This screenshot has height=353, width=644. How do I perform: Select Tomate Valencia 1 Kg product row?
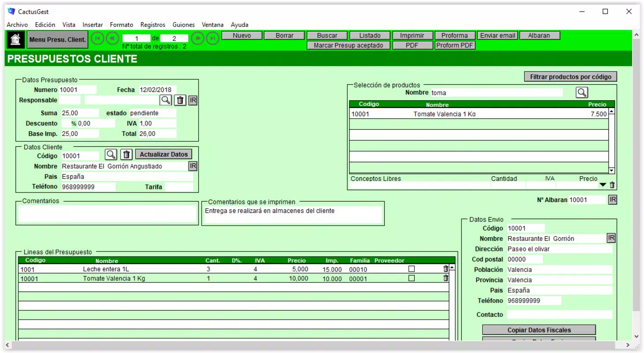pos(479,114)
